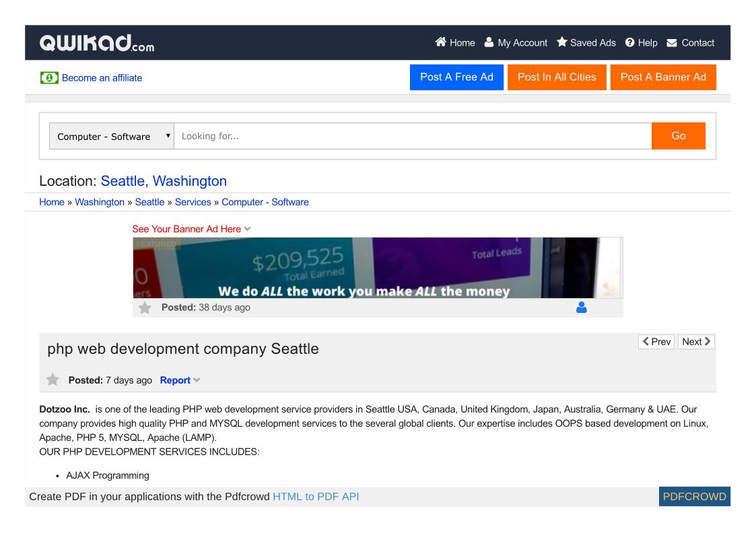This screenshot has width=756, height=535.
Task: Expand the See Your Banner Ad Here chevron
Action: tap(248, 229)
